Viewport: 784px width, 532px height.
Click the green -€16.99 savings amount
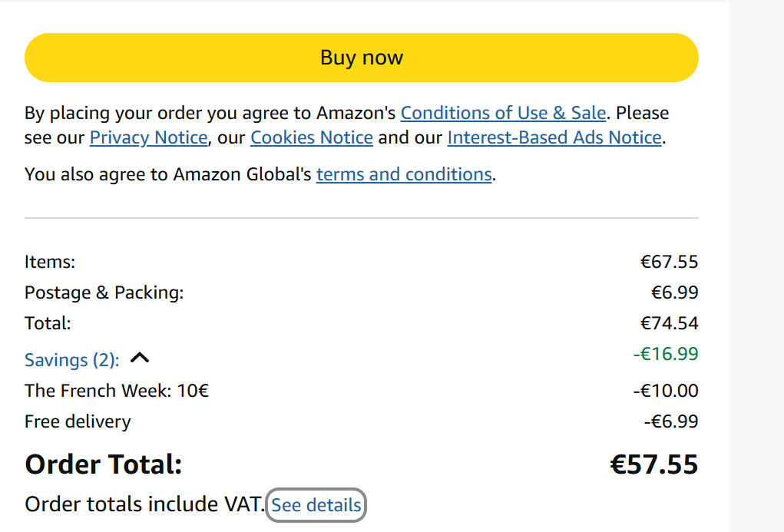(x=665, y=354)
